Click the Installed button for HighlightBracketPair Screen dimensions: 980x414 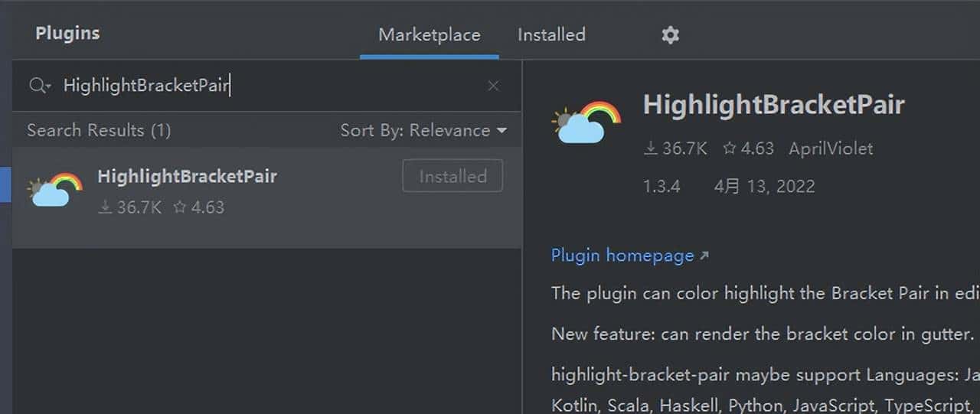coord(452,176)
